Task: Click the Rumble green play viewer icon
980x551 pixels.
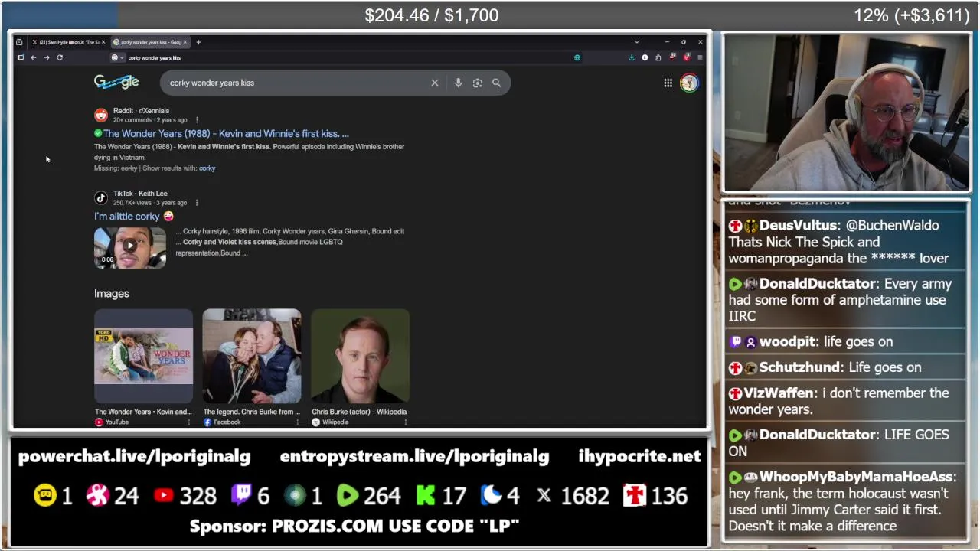Action: coord(347,496)
